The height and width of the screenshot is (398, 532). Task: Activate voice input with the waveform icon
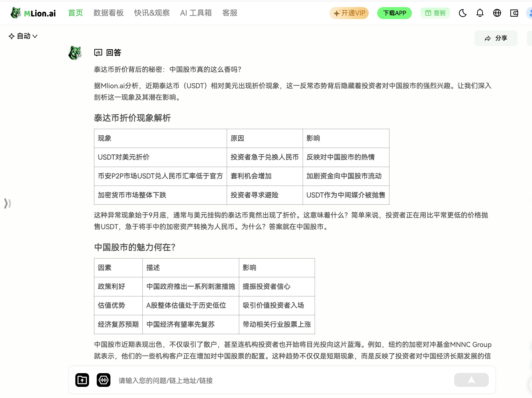103,380
